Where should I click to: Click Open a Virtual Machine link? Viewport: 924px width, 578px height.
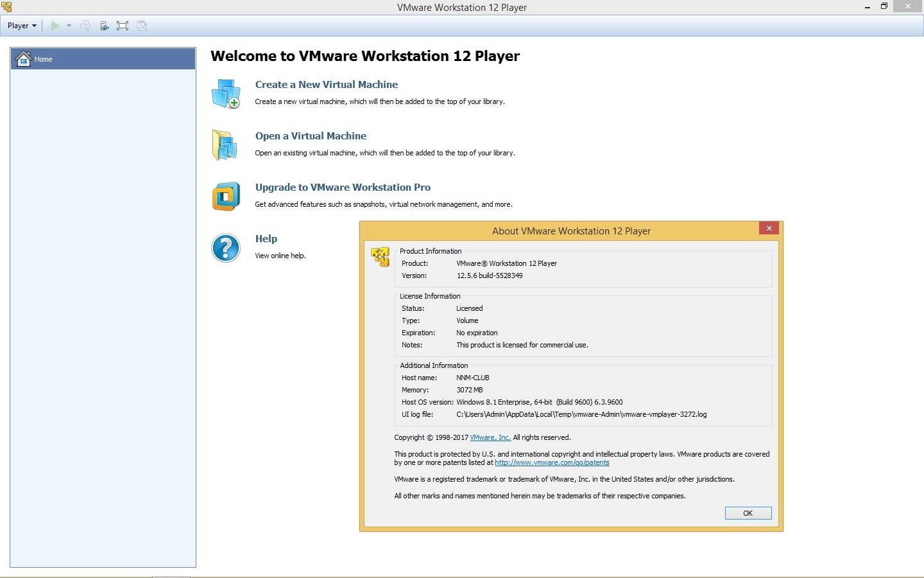[x=311, y=136]
